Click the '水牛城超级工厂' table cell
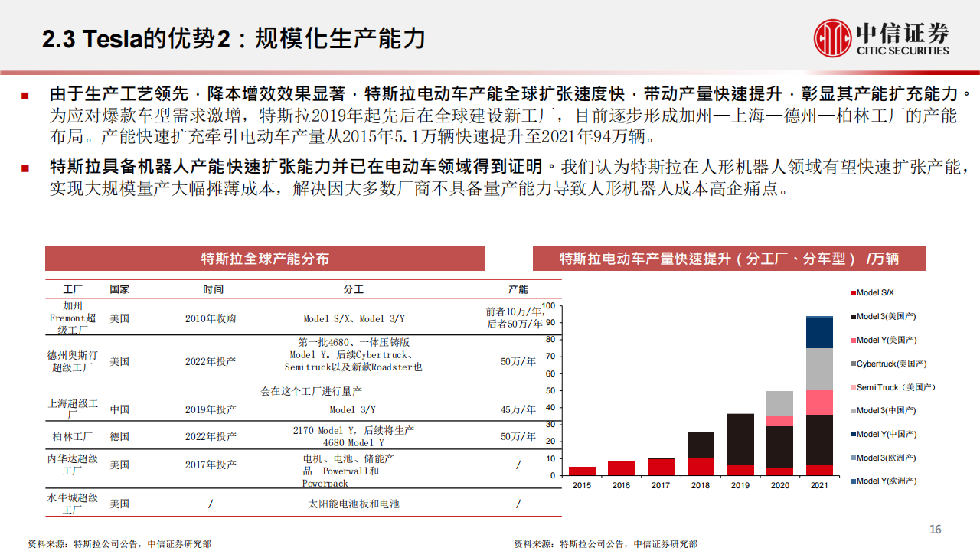Viewport: 980px width, 551px height. pyautogui.click(x=73, y=504)
